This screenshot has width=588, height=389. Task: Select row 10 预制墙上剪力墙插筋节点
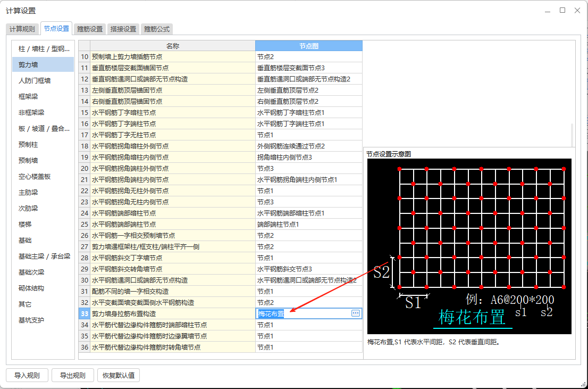click(172, 57)
